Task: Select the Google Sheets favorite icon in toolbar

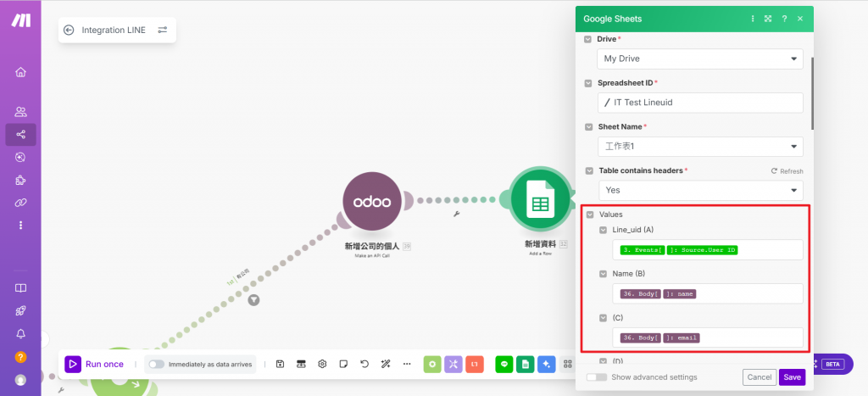Action: (526, 364)
